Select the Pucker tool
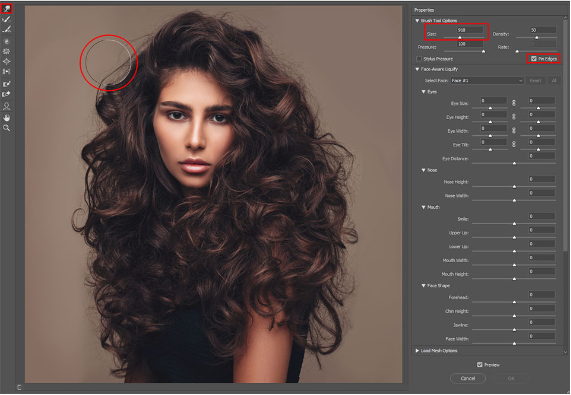Screen dimensions: 571x395 (7, 51)
